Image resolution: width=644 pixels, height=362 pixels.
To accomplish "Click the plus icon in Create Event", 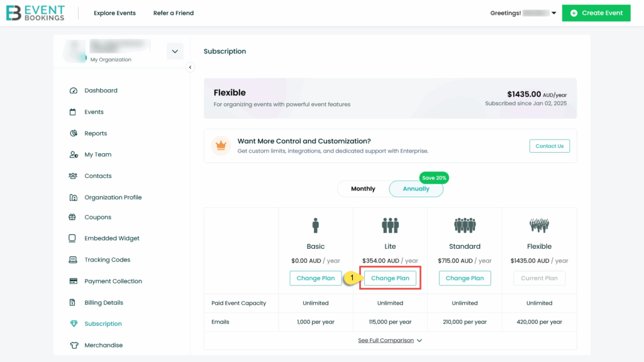I will 574,13.
